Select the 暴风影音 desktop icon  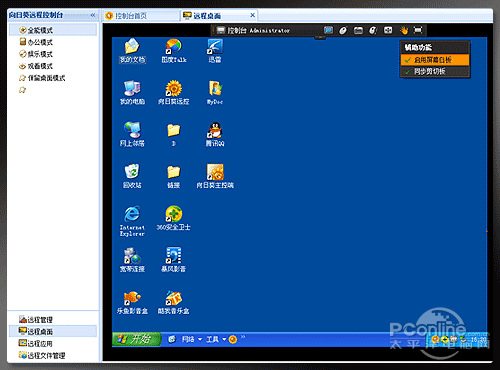pyautogui.click(x=174, y=260)
